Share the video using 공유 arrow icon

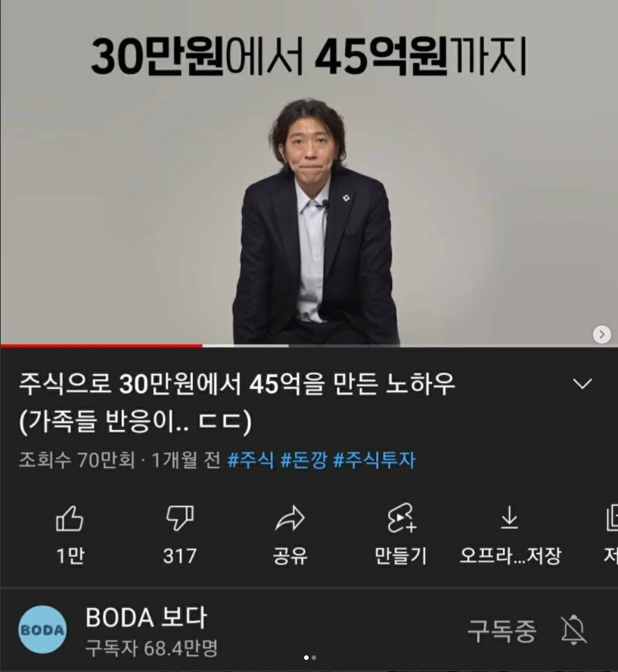tap(290, 519)
